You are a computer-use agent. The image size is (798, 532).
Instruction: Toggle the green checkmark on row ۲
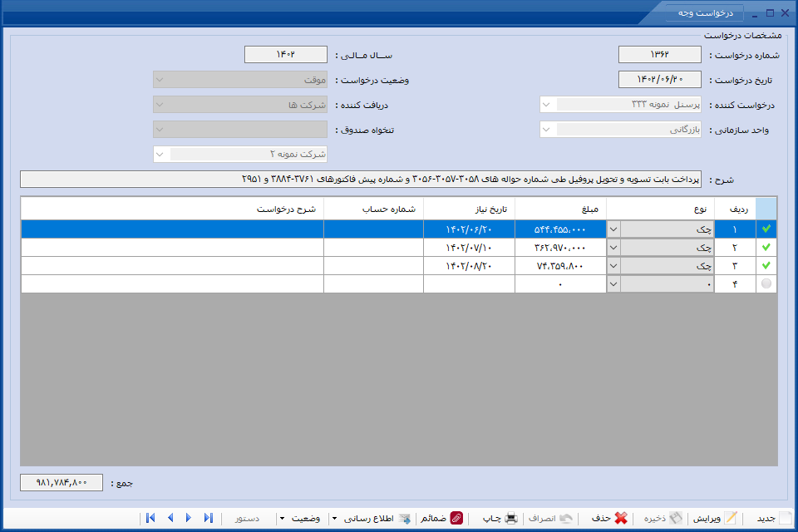(x=766, y=248)
